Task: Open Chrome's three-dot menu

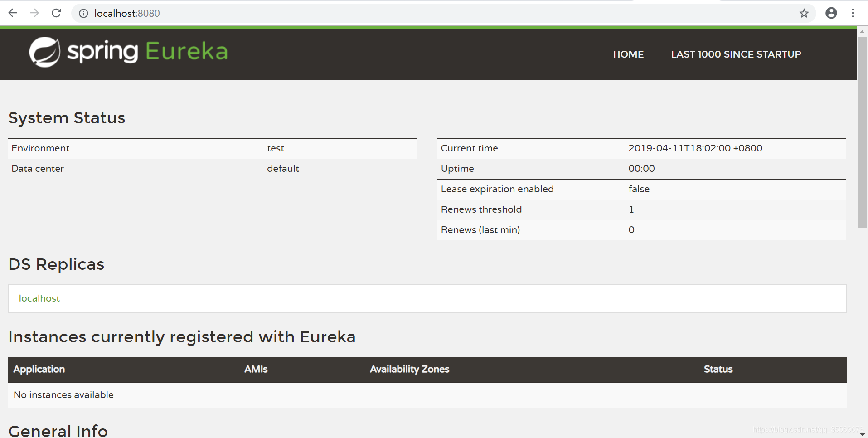Action: pyautogui.click(x=853, y=13)
